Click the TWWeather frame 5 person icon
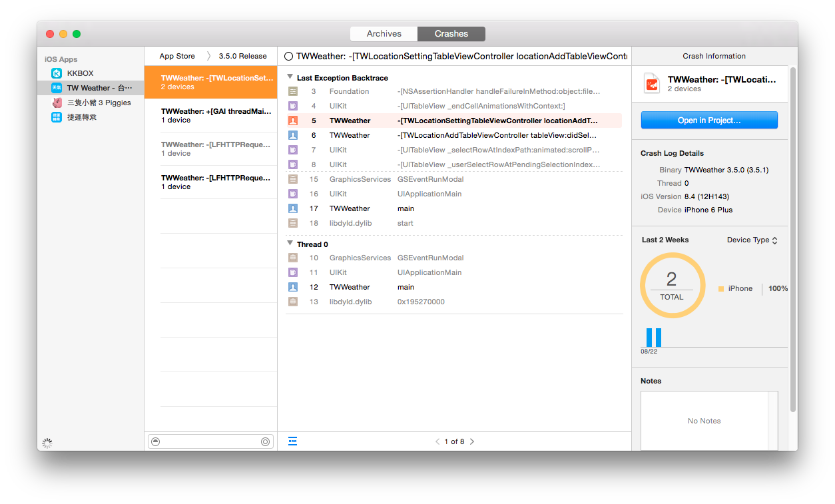Image resolution: width=835 pixels, height=504 pixels. [x=293, y=121]
